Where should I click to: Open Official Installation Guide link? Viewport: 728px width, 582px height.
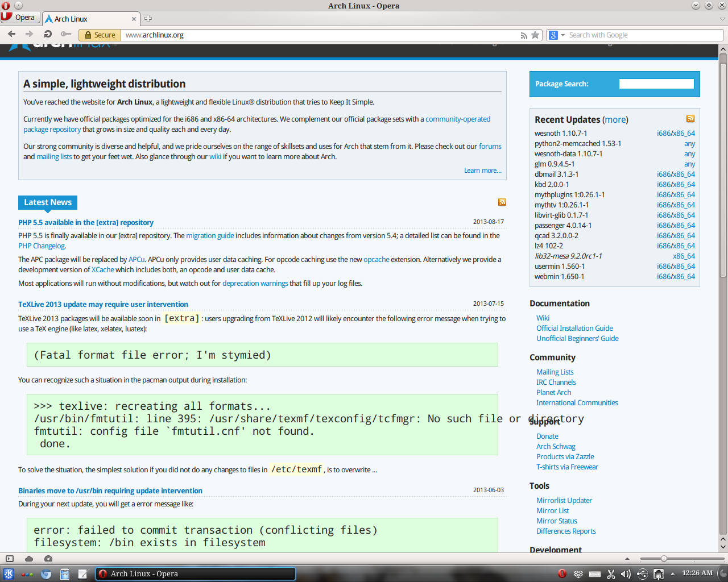pyautogui.click(x=574, y=328)
